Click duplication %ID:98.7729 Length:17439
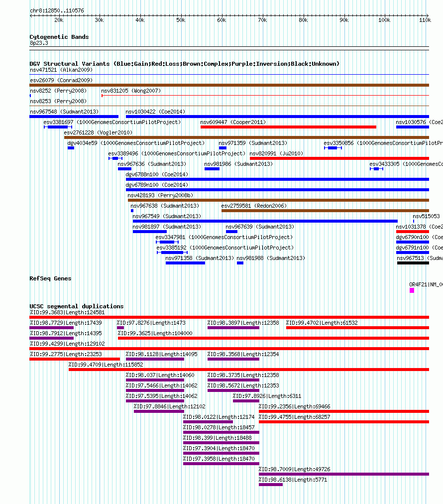 [x=66, y=323]
